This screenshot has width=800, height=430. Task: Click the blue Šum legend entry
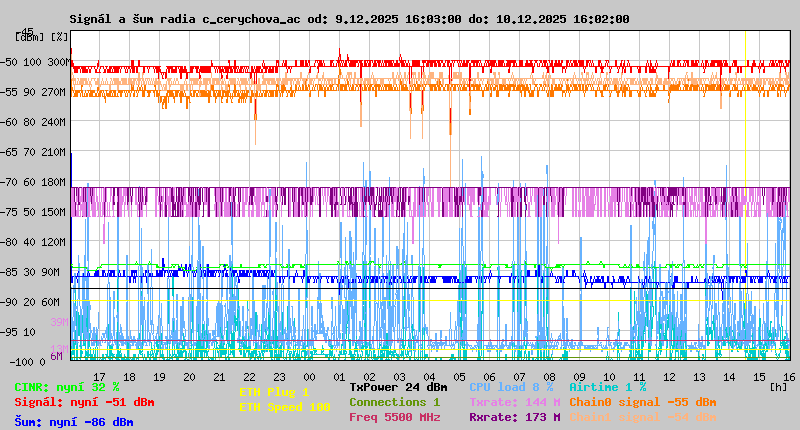coord(73,422)
